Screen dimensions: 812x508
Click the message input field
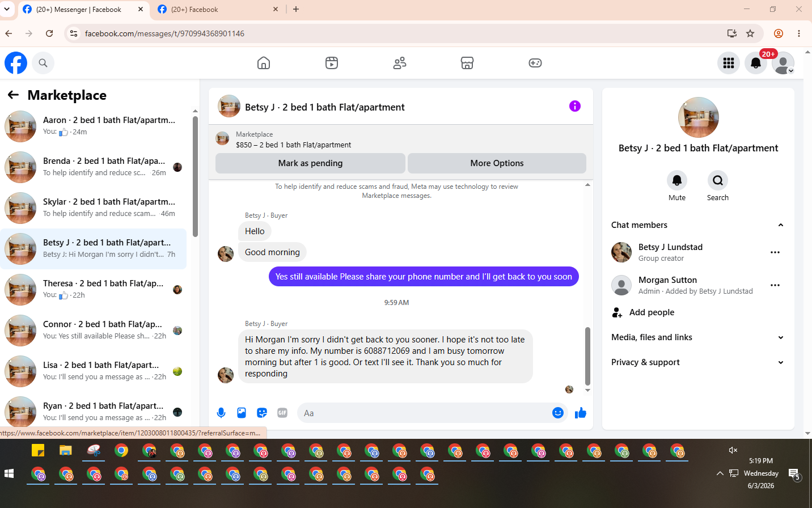[425, 413]
